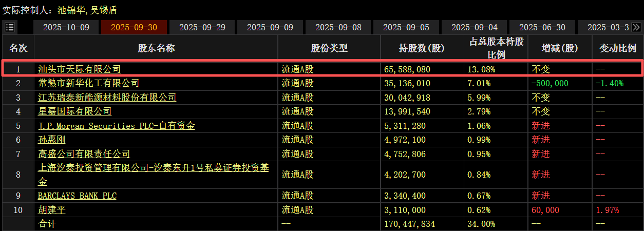This screenshot has width=644, height=231.
Task: Show more dates with the double-arrow button
Action: pyautogui.click(x=636, y=27)
